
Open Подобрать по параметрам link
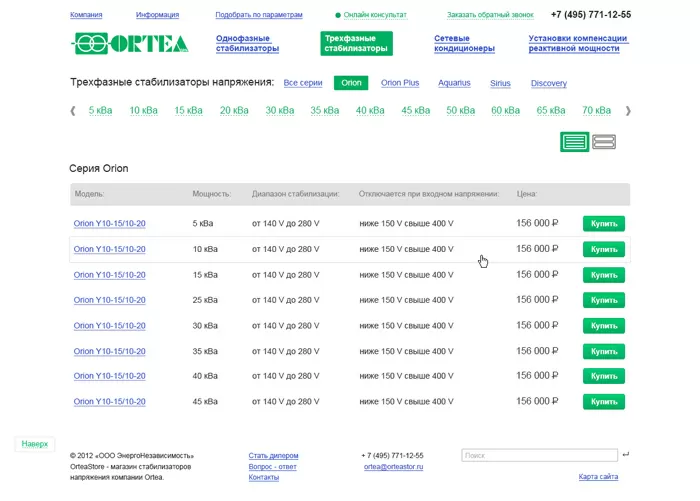pyautogui.click(x=259, y=15)
